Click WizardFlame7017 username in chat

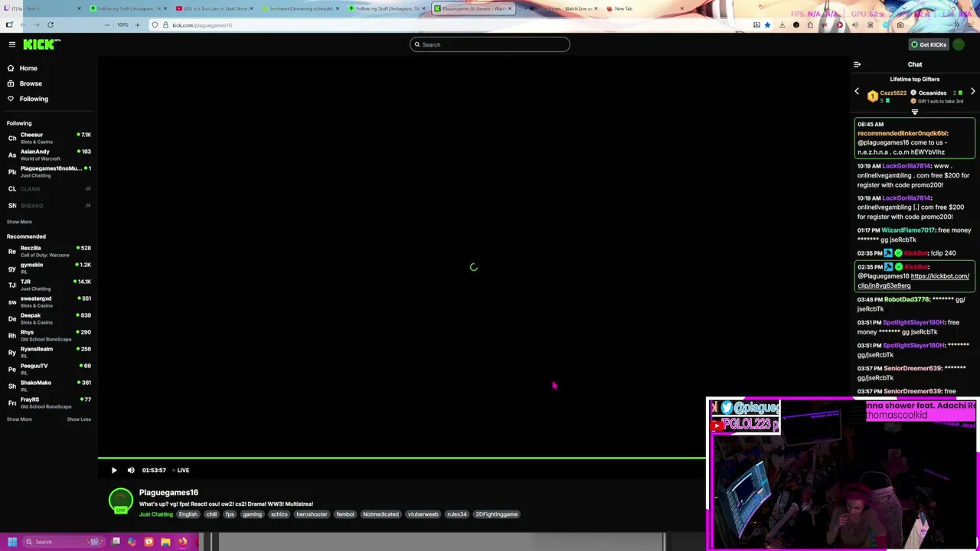click(x=908, y=230)
